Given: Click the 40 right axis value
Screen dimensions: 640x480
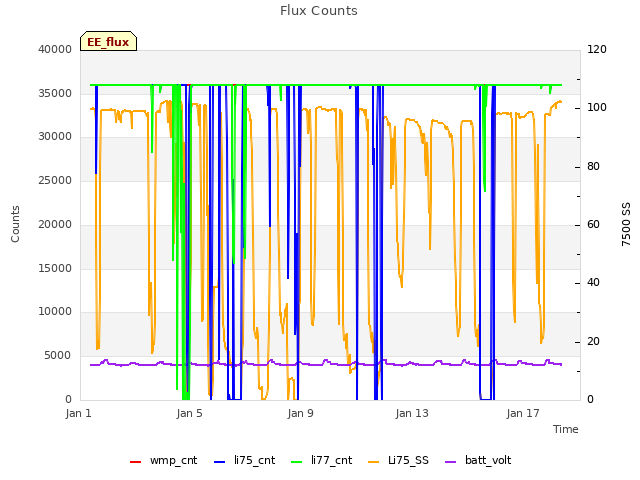Looking at the screenshot, I should tap(593, 283).
